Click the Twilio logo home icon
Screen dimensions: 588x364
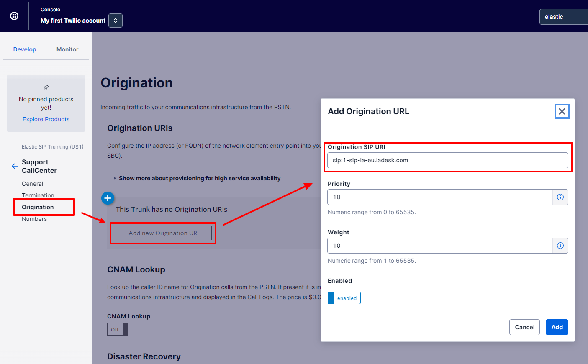pos(14,16)
